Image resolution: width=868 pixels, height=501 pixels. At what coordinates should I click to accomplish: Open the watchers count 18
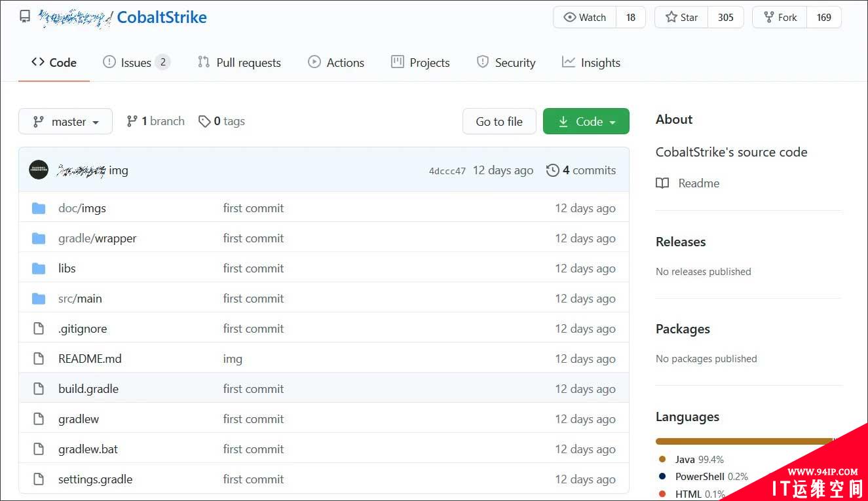pyautogui.click(x=631, y=18)
